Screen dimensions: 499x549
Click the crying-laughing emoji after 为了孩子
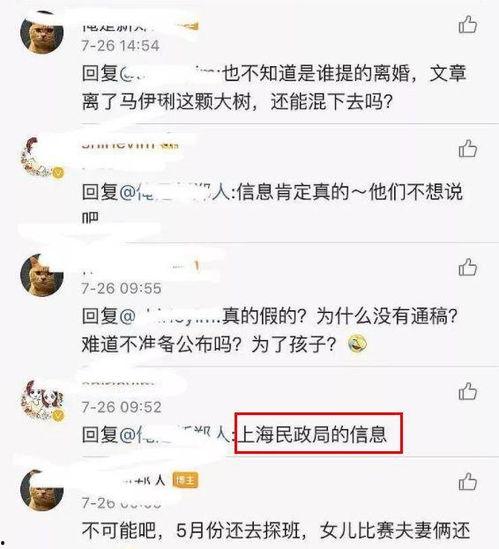[357, 343]
